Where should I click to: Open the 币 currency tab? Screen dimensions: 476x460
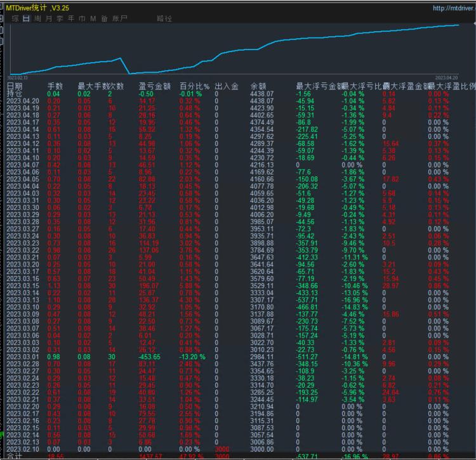82,19
